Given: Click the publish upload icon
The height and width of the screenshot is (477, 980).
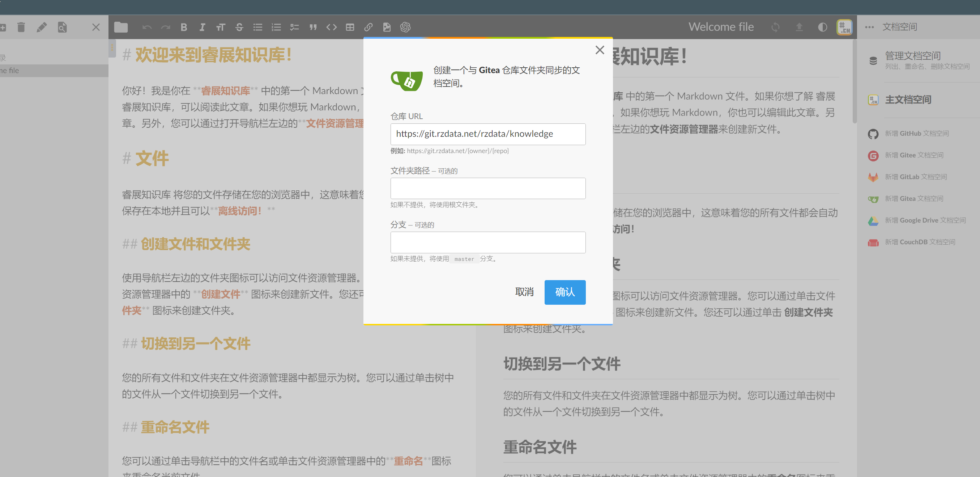Looking at the screenshot, I should [x=799, y=27].
